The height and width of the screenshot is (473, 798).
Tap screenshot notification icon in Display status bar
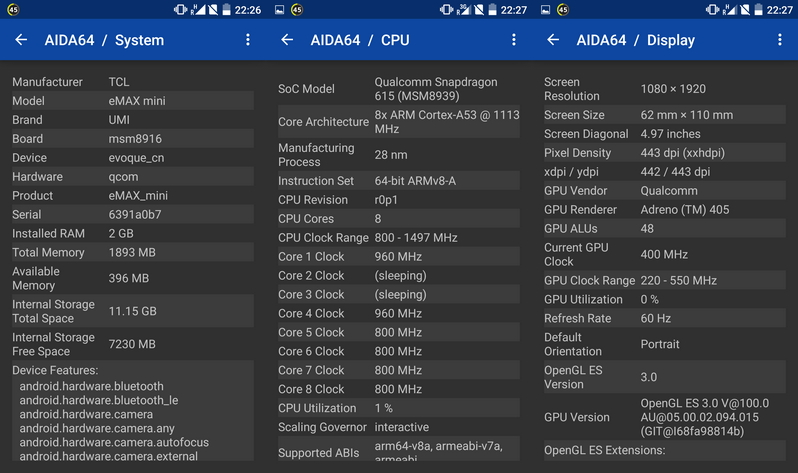click(546, 10)
